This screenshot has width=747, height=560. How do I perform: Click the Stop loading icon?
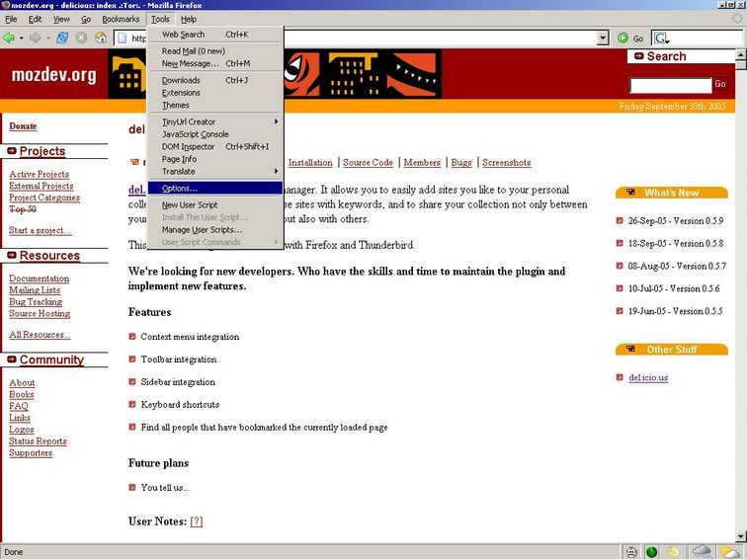(81, 38)
